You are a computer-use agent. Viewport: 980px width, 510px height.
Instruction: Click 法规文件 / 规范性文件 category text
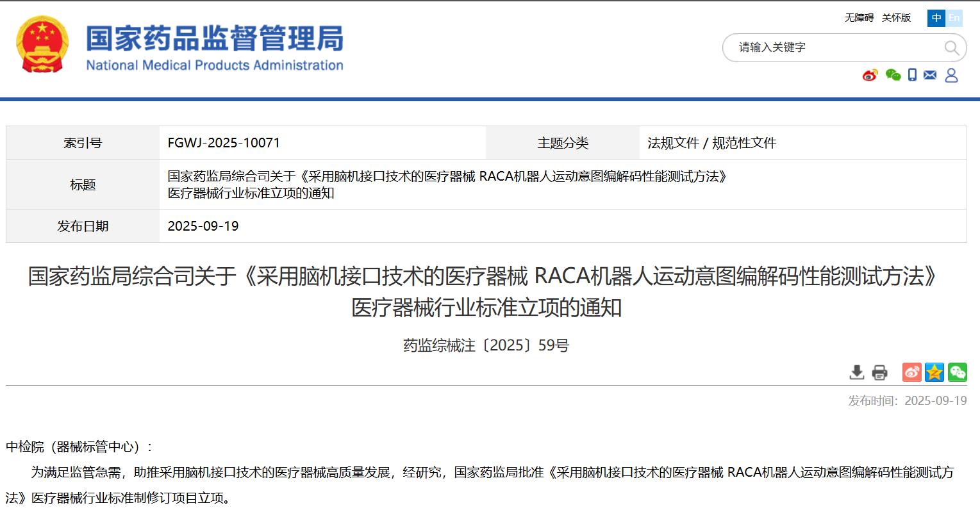pyautogui.click(x=711, y=143)
